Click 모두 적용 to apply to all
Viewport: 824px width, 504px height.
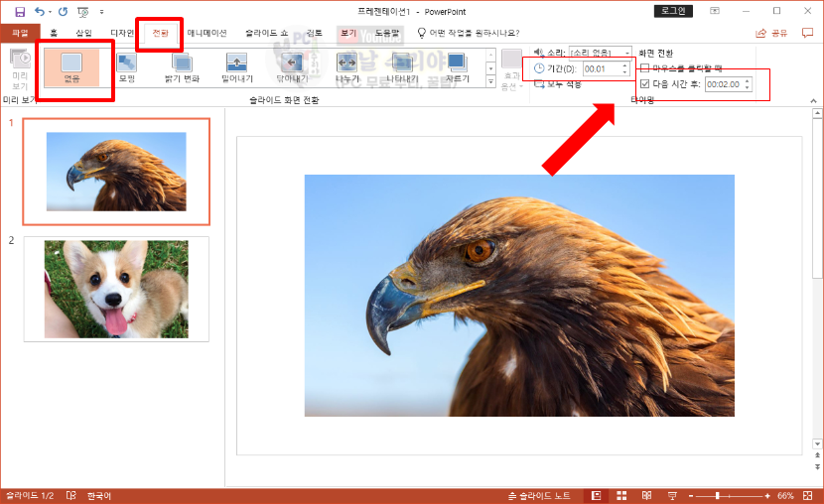[558, 84]
